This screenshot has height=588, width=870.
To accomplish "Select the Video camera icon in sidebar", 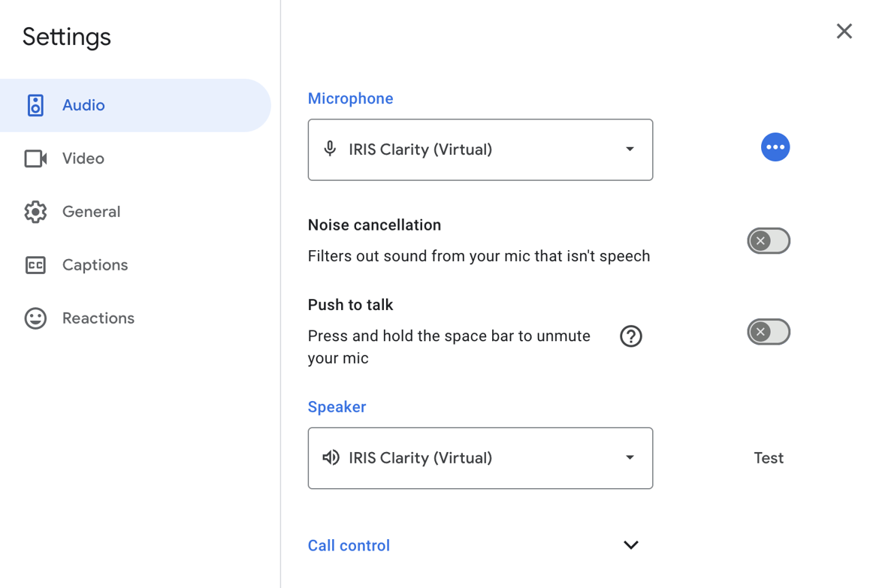I will [x=35, y=158].
